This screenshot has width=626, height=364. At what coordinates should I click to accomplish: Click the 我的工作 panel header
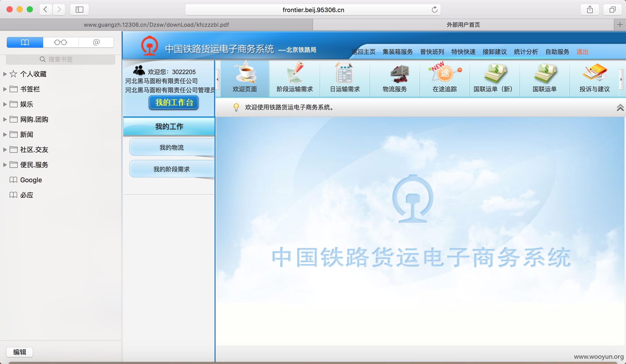[169, 126]
